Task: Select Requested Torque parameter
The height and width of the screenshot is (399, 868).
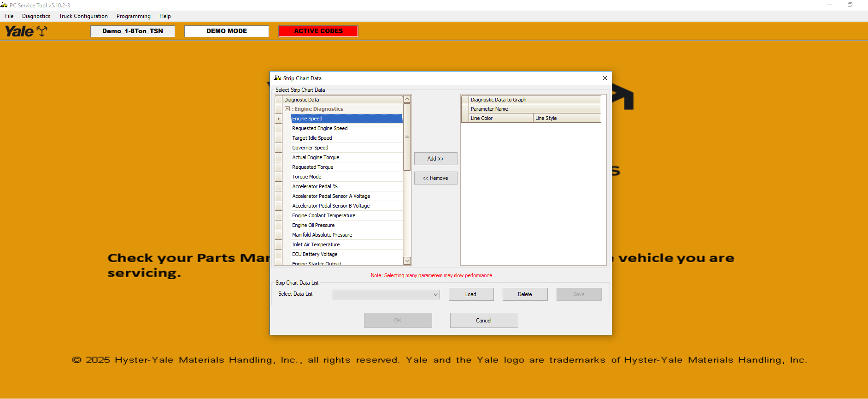Action: [x=346, y=167]
